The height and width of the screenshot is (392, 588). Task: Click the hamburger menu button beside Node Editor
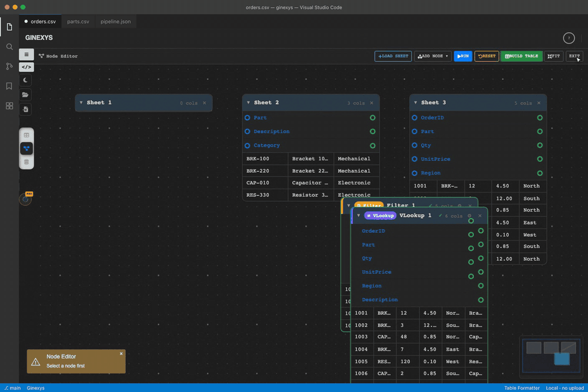tap(26, 55)
